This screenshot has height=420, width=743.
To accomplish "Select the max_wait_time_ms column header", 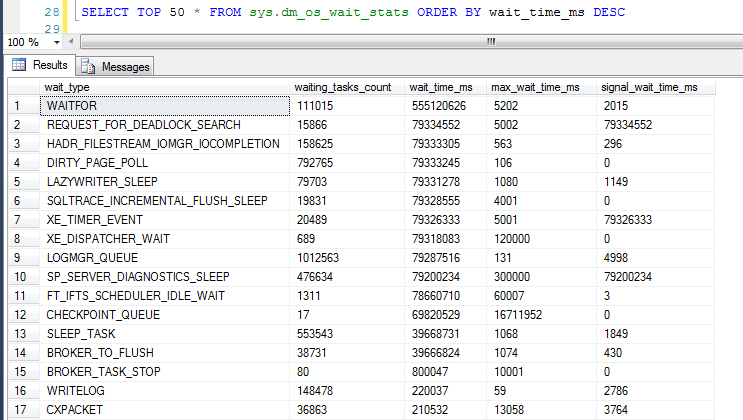I will 535,88.
